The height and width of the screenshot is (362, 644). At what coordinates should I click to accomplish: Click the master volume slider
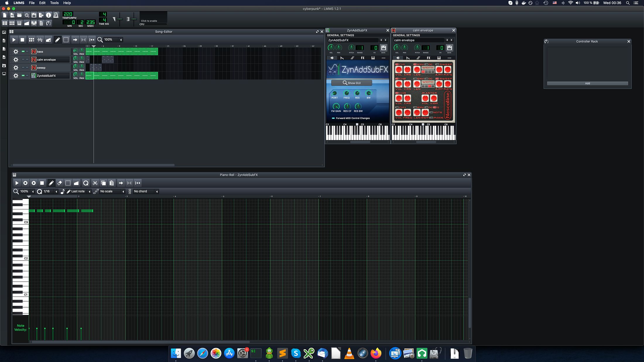[x=120, y=19]
